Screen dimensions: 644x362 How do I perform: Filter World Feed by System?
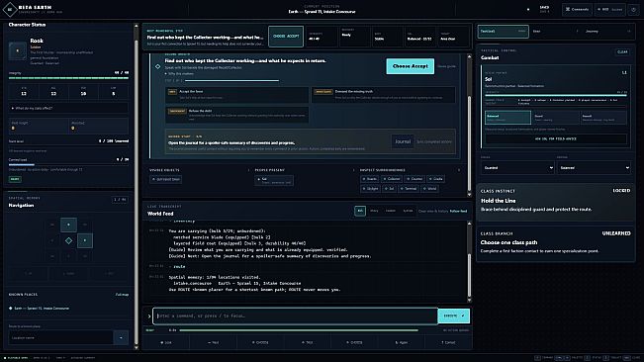408,211
